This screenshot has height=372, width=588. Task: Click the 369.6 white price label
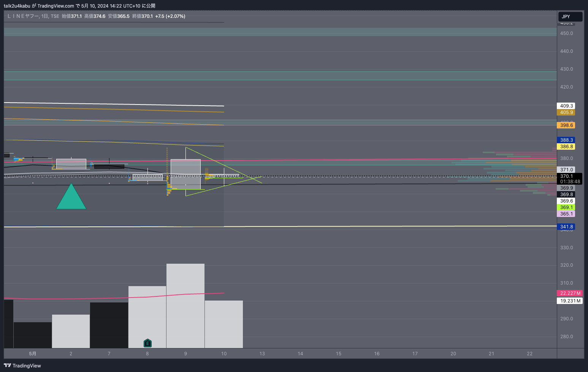click(566, 201)
